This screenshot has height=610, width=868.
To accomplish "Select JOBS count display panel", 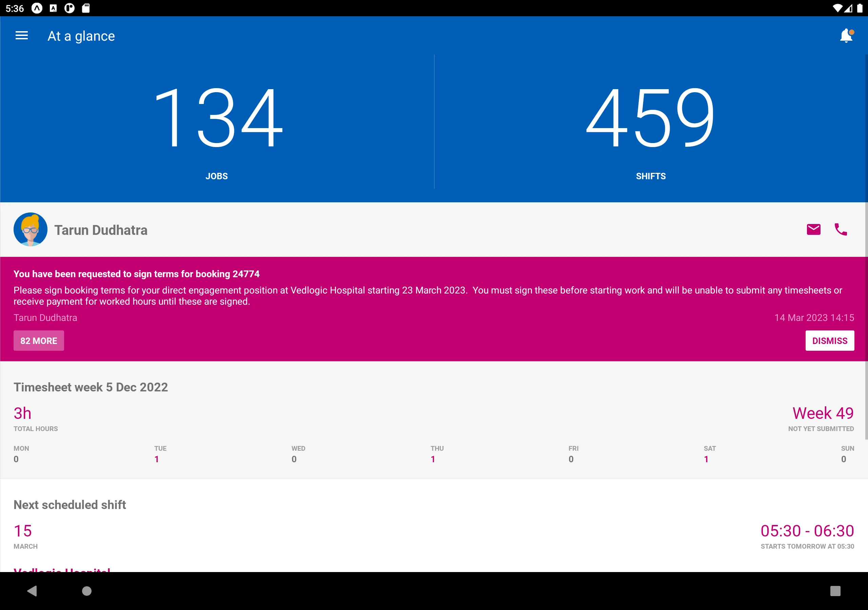I will [217, 122].
